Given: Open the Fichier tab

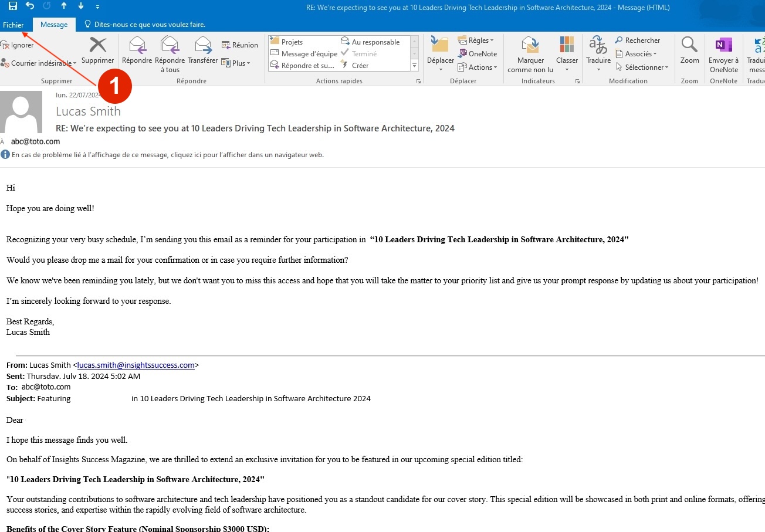Looking at the screenshot, I should 13,25.
